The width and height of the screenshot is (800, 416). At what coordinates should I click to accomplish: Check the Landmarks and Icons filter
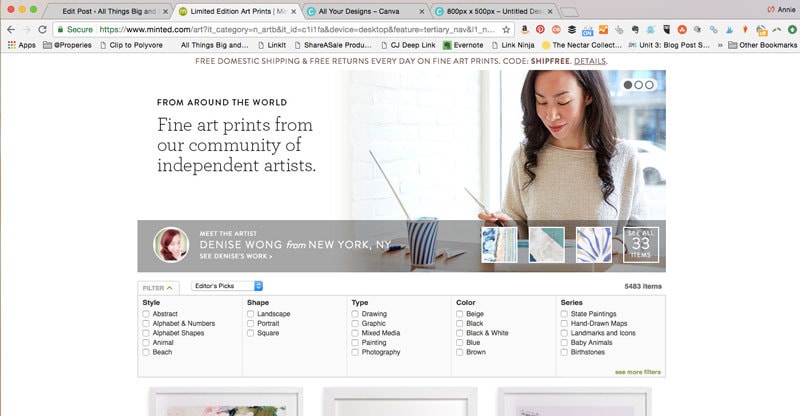click(x=564, y=333)
